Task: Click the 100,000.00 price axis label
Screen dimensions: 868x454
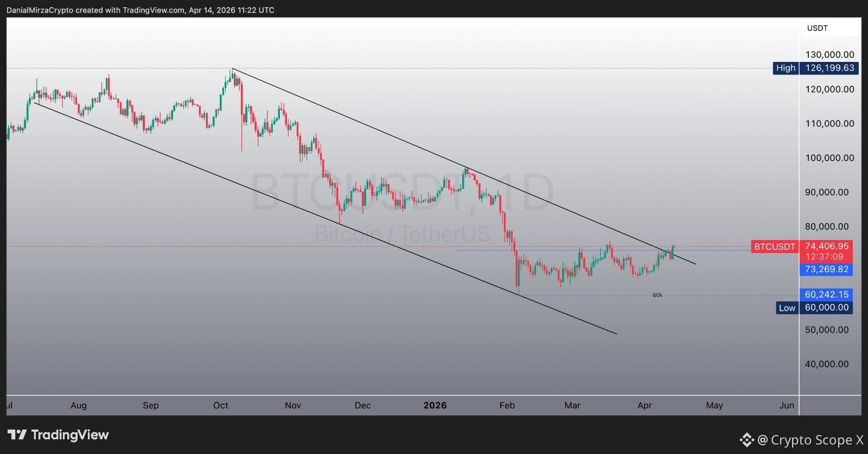Action: point(829,157)
